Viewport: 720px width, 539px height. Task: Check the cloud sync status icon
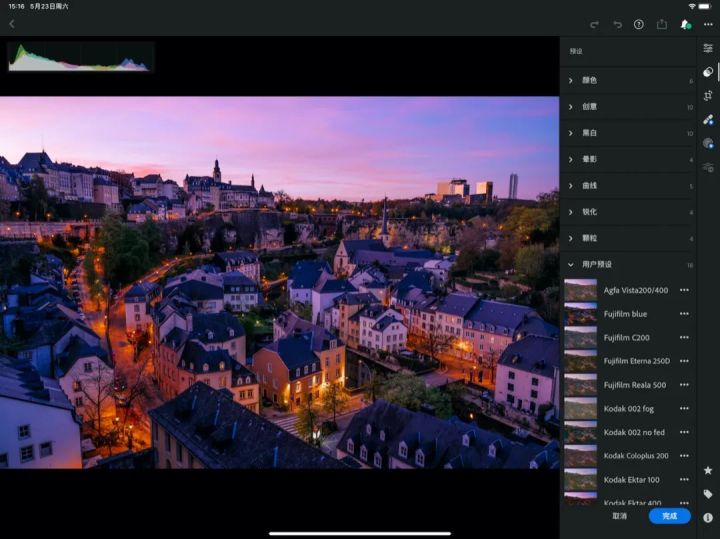686,24
